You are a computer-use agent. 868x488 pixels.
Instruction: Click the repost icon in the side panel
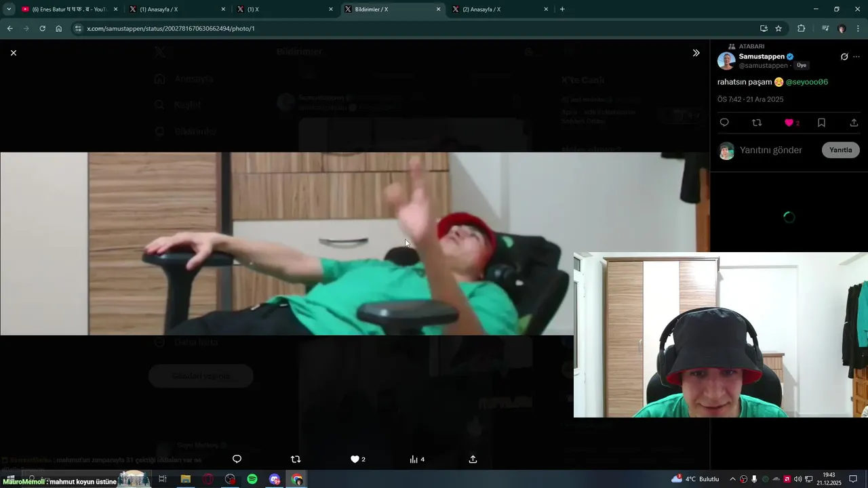[757, 123]
